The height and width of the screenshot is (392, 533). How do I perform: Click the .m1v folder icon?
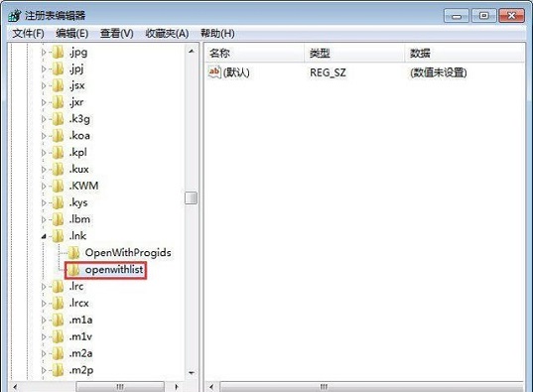(58, 336)
